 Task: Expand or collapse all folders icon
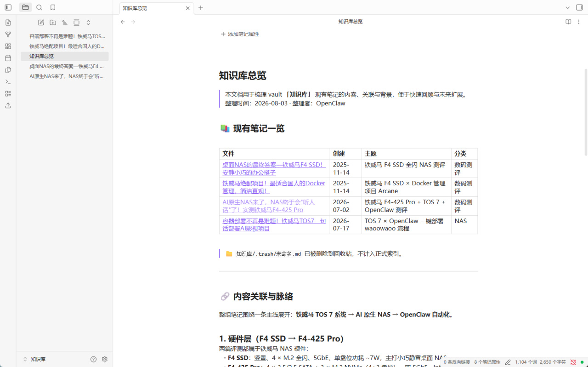tap(88, 23)
